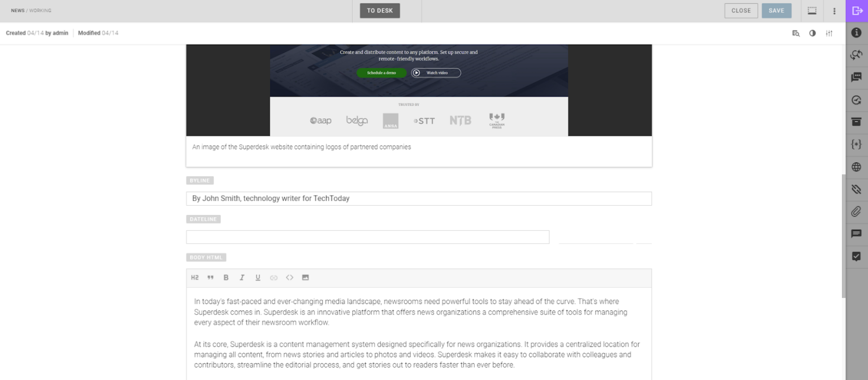Open the macros panel
The image size is (868, 380).
856,144
